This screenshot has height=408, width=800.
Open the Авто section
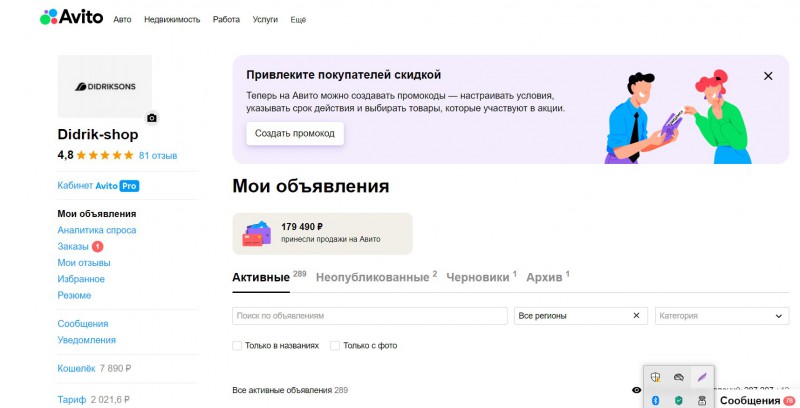pos(122,20)
